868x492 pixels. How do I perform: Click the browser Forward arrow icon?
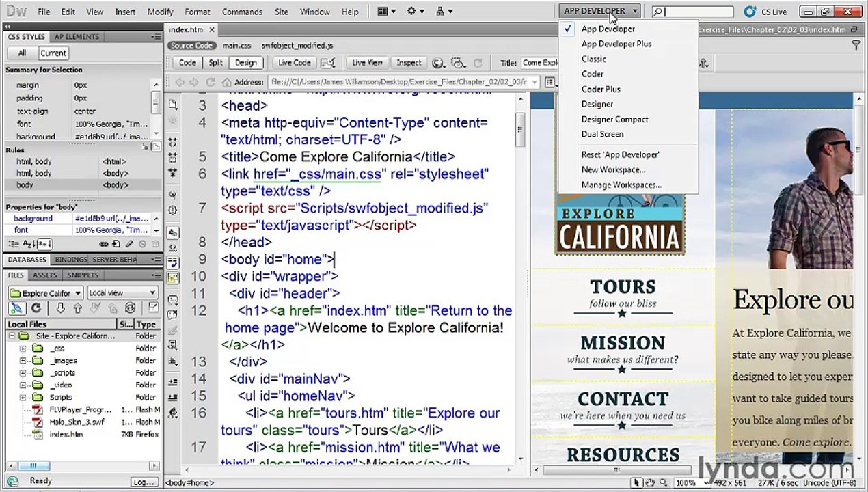point(195,82)
